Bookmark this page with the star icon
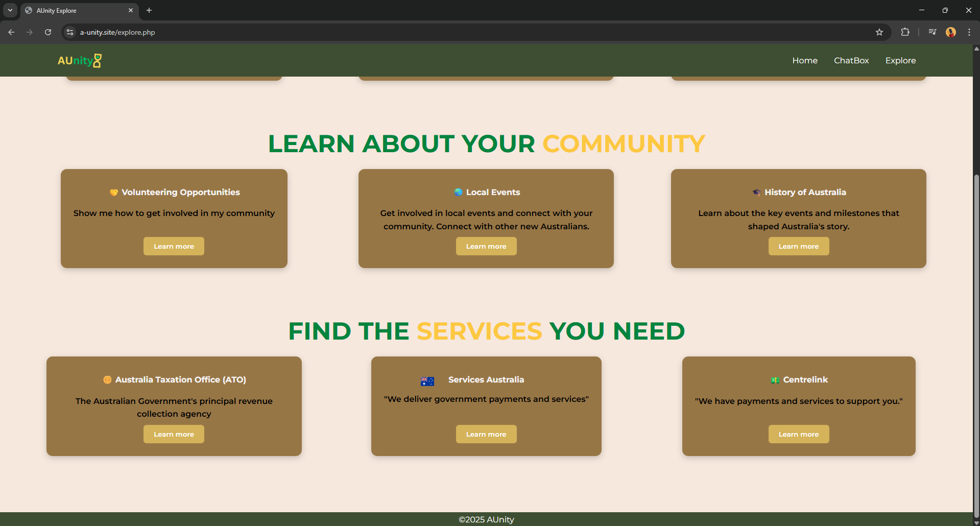Viewport: 980px width, 526px height. click(879, 32)
